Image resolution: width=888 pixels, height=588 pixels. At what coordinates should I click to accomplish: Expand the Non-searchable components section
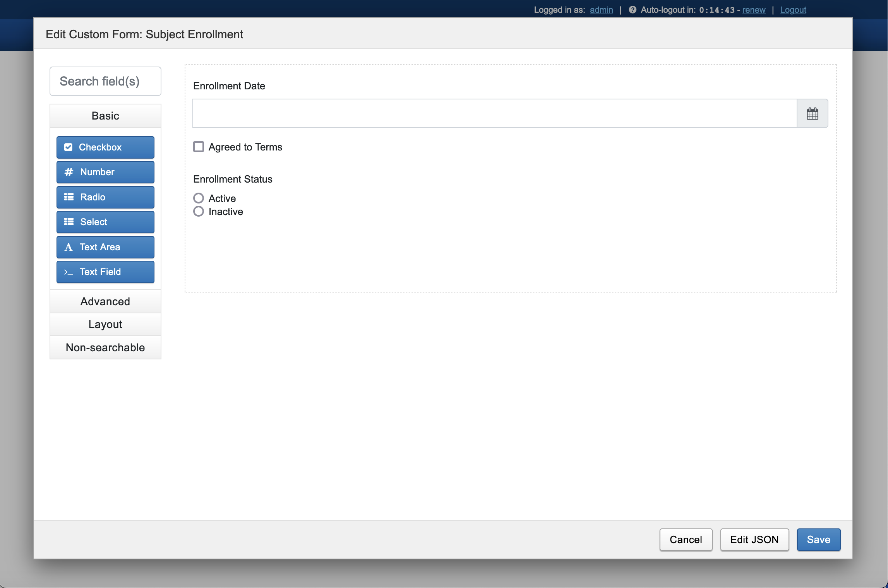(x=105, y=347)
